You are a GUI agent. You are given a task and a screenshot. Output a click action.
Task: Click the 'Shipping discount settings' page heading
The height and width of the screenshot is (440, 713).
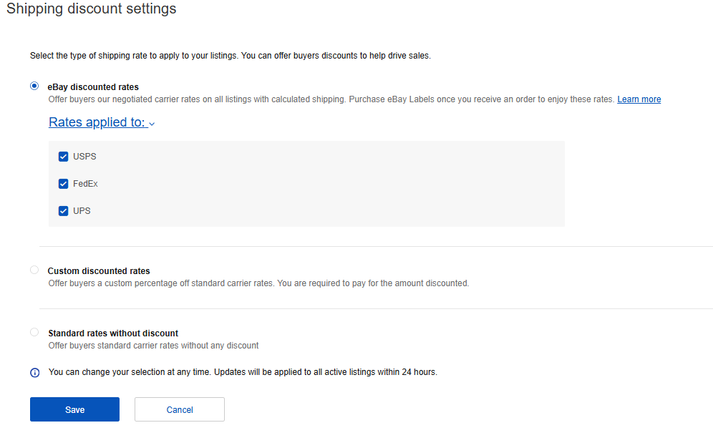tap(92, 10)
